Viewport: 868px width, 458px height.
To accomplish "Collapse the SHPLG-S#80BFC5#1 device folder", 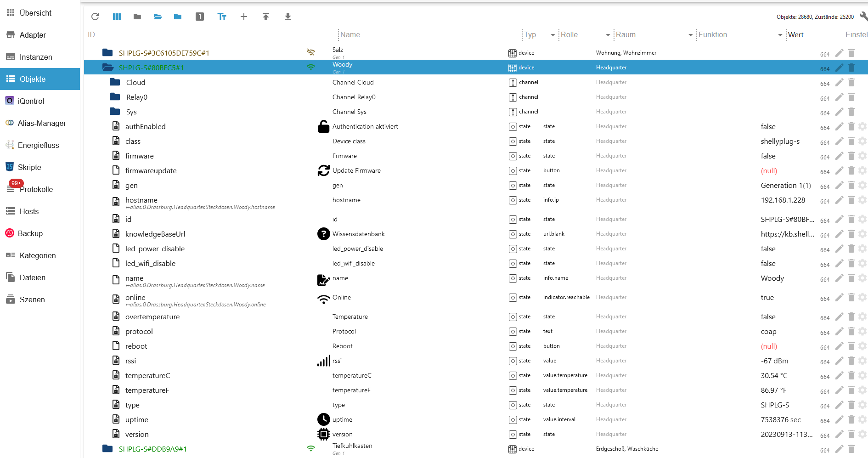I will (108, 68).
